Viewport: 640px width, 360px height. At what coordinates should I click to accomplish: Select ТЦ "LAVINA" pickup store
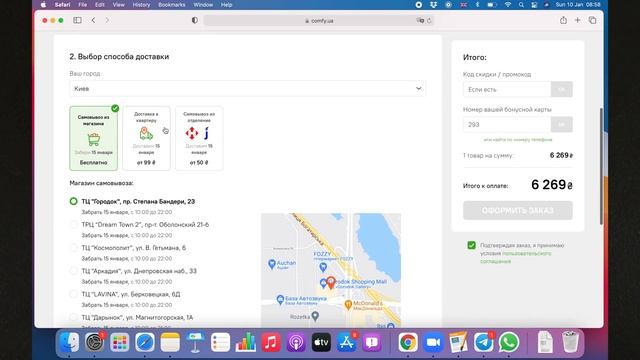point(73,294)
